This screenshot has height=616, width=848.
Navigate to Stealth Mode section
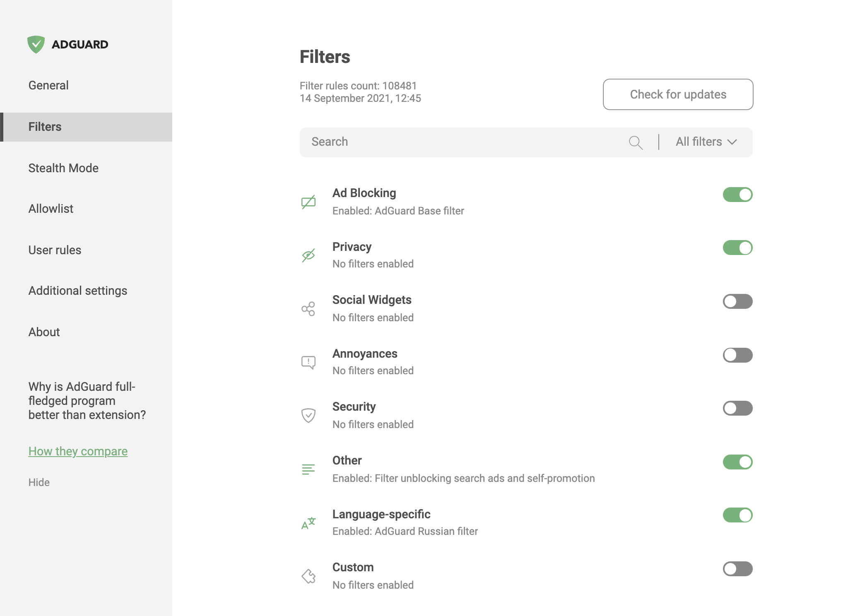click(x=65, y=168)
